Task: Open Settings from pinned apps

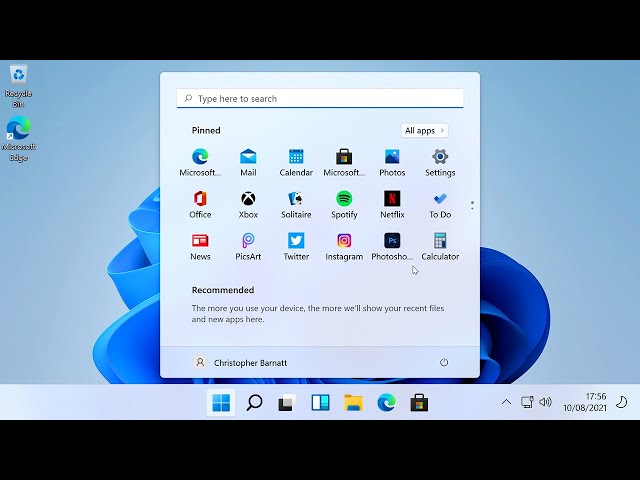Action: tap(440, 162)
